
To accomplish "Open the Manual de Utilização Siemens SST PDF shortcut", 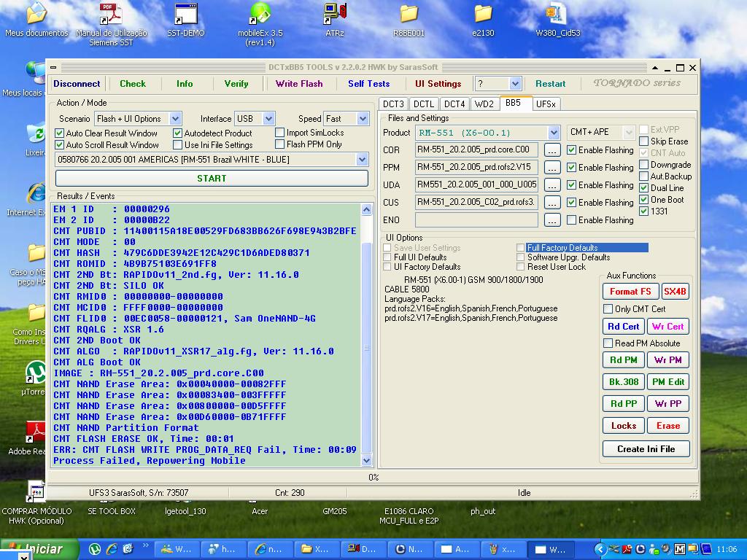I will 112,24.
